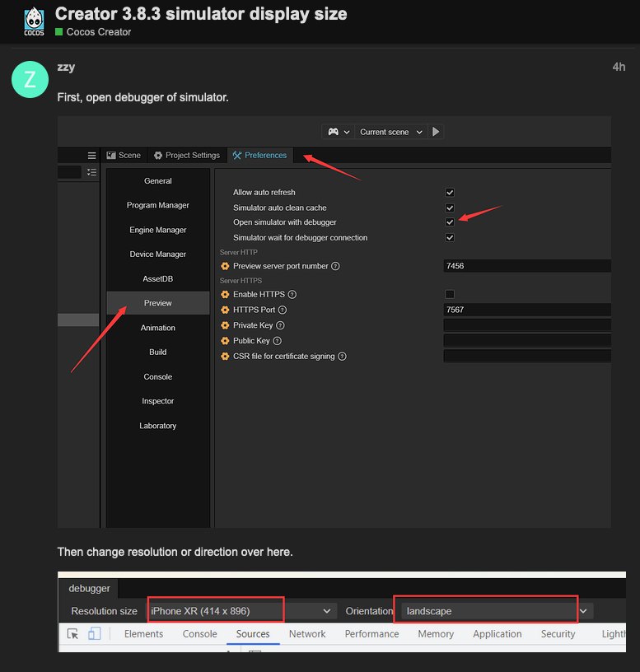Click the Cocos logo icon
Image resolution: width=640 pixels, height=672 pixels.
[x=34, y=21]
